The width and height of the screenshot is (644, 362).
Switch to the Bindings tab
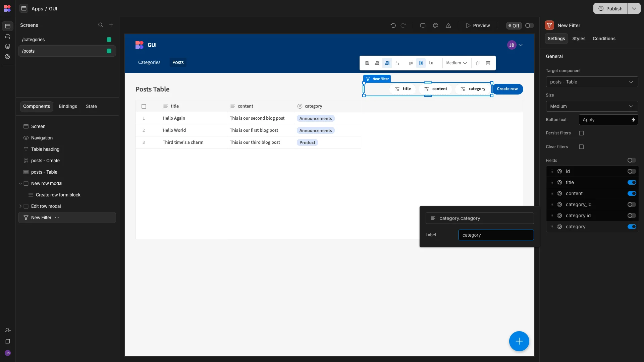[68, 106]
